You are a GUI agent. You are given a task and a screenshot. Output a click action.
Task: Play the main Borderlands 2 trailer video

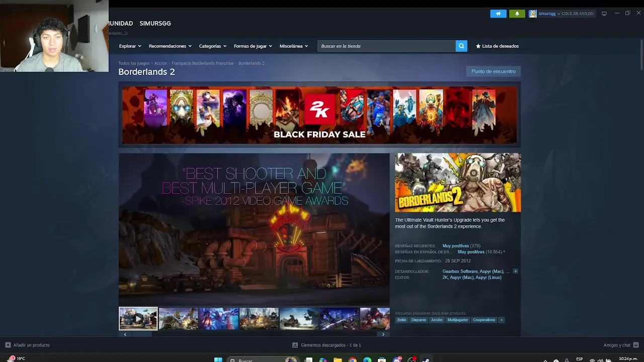coord(254,229)
